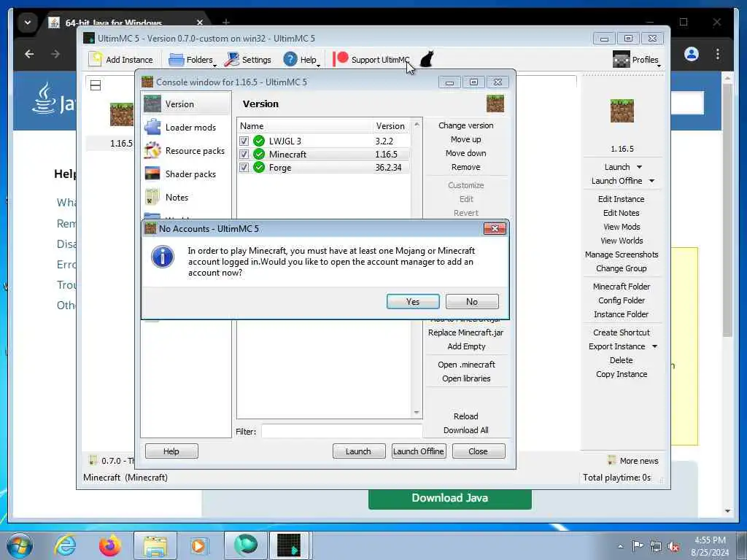Decline with No in No Accounts dialog
747x560 pixels.
pos(472,301)
